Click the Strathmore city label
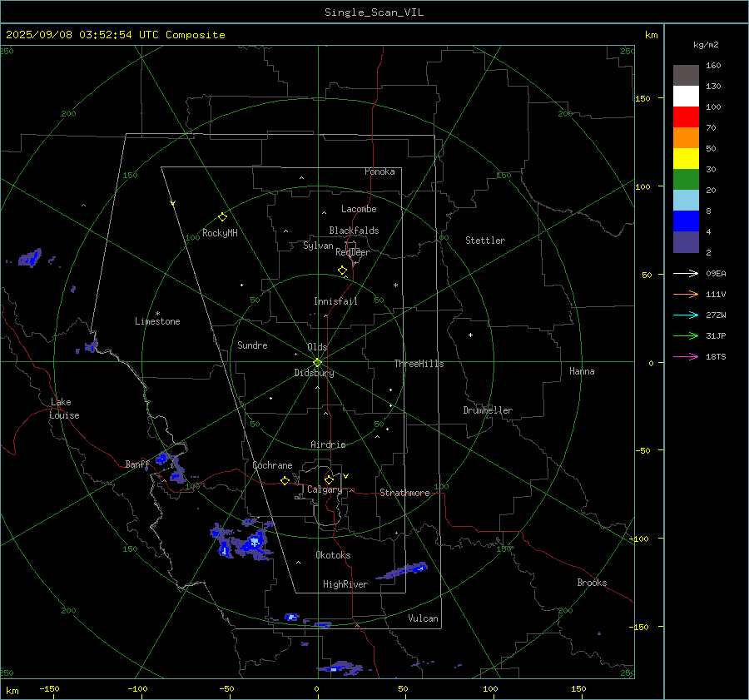The width and height of the screenshot is (749, 700). click(404, 493)
